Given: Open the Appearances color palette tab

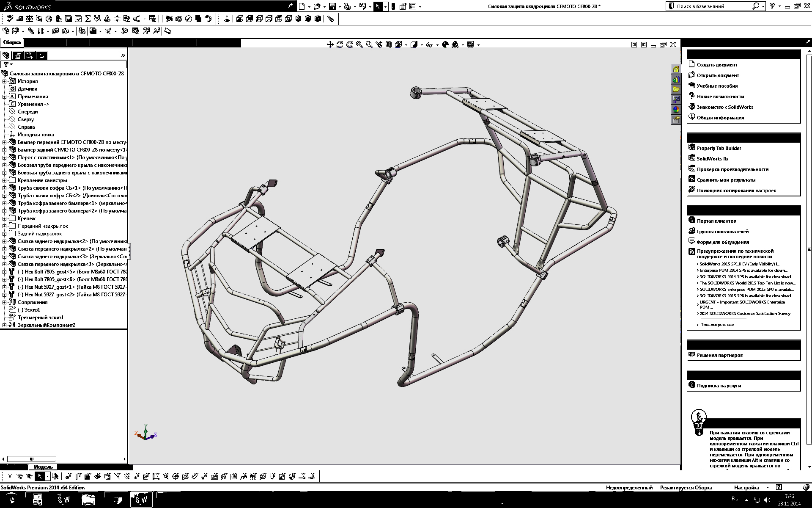Looking at the screenshot, I should [676, 110].
